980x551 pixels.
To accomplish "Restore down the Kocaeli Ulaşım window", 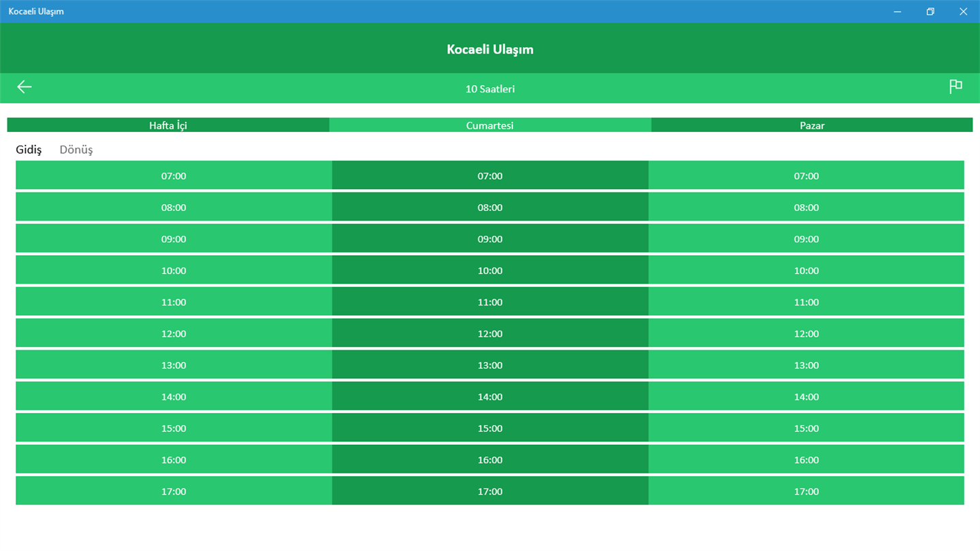I will click(930, 12).
